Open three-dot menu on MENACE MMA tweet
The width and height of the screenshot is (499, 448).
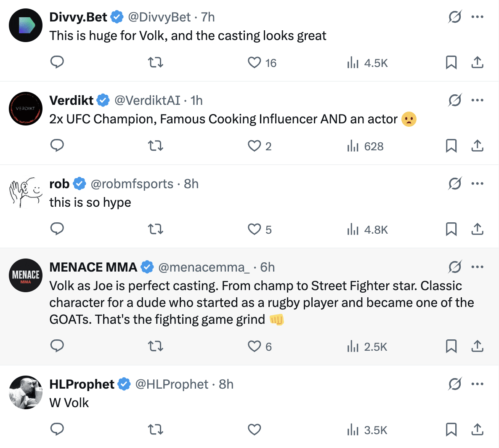[477, 267]
